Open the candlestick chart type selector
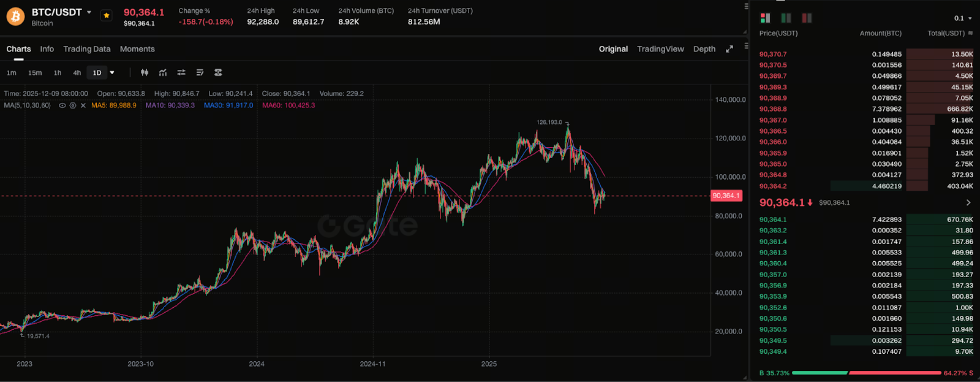 pyautogui.click(x=145, y=72)
